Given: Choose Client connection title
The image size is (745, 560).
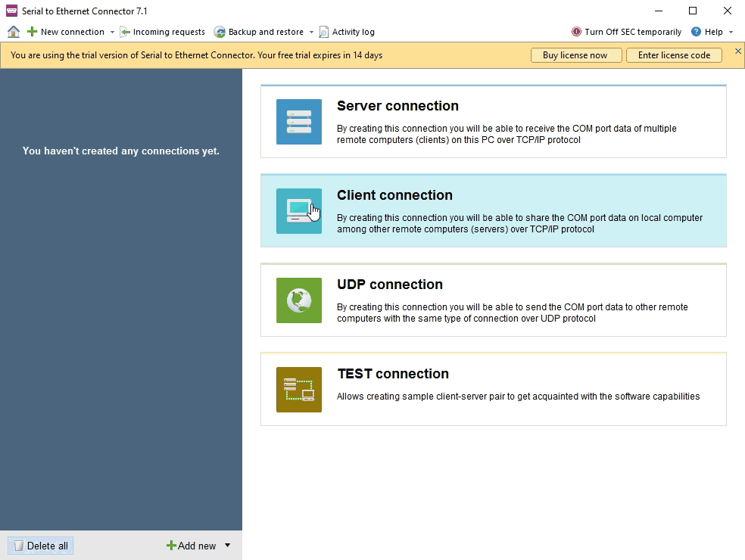Looking at the screenshot, I should pos(394,195).
